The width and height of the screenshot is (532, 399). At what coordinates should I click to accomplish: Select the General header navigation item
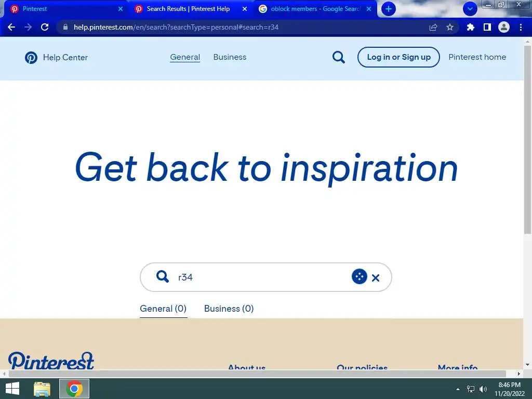coord(185,57)
